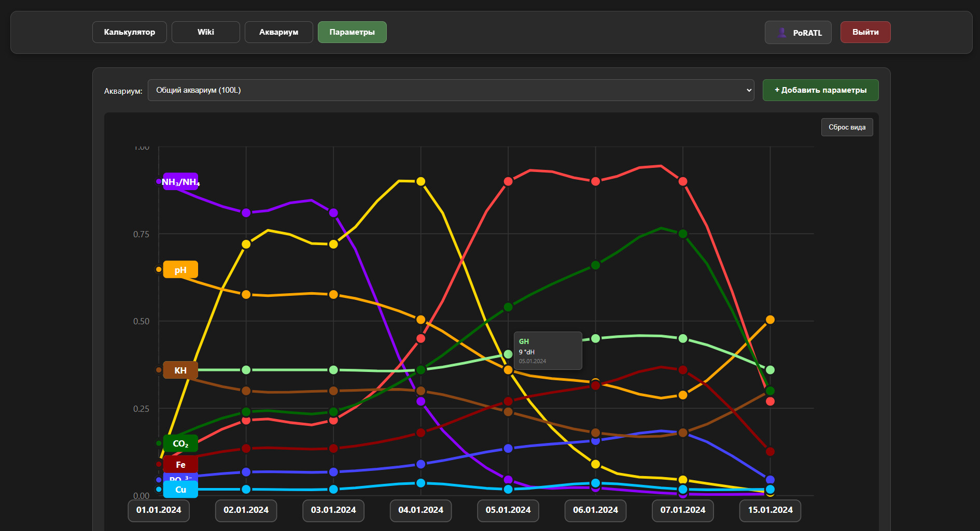Hide the CO₂ series via its label
Screen dimensions: 980x531
(180, 443)
